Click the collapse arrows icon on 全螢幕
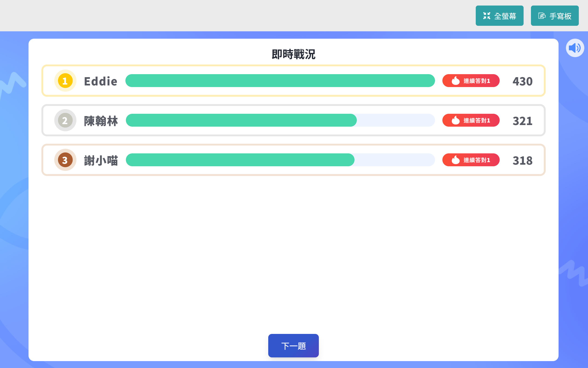Image resolution: width=588 pixels, height=368 pixels. (x=487, y=16)
